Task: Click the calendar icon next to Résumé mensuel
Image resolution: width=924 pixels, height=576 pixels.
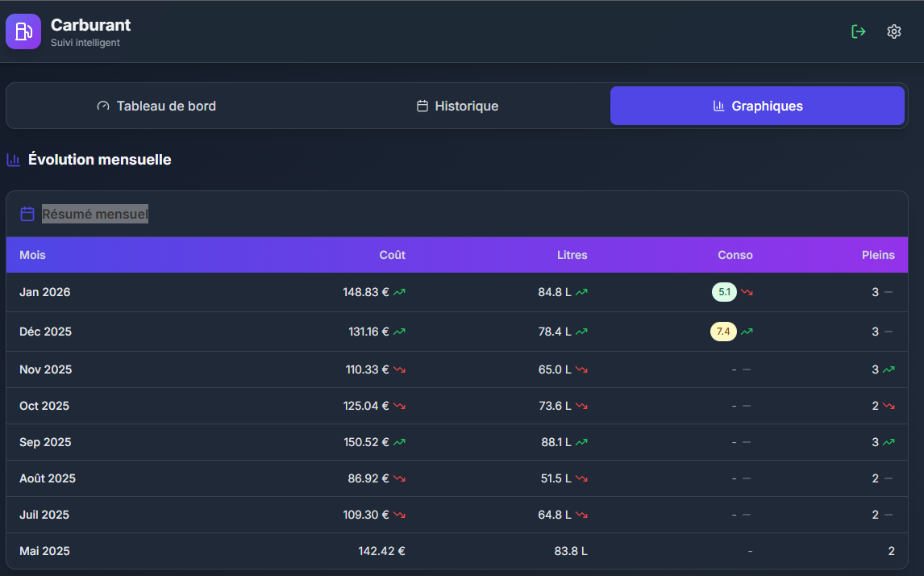Action: pos(27,214)
